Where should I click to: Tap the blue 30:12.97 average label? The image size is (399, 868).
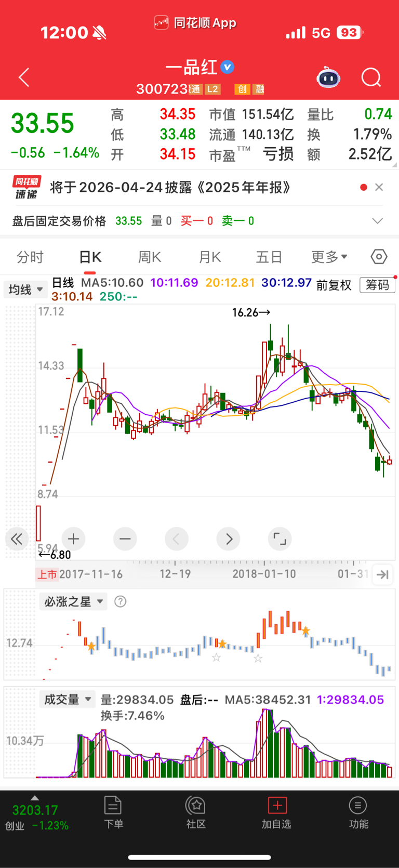(286, 283)
